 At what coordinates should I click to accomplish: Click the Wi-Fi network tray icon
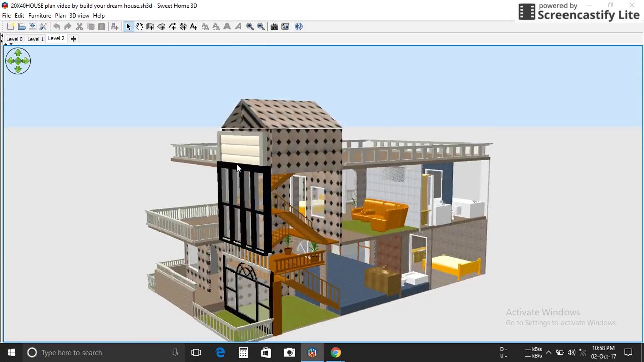[x=583, y=352]
